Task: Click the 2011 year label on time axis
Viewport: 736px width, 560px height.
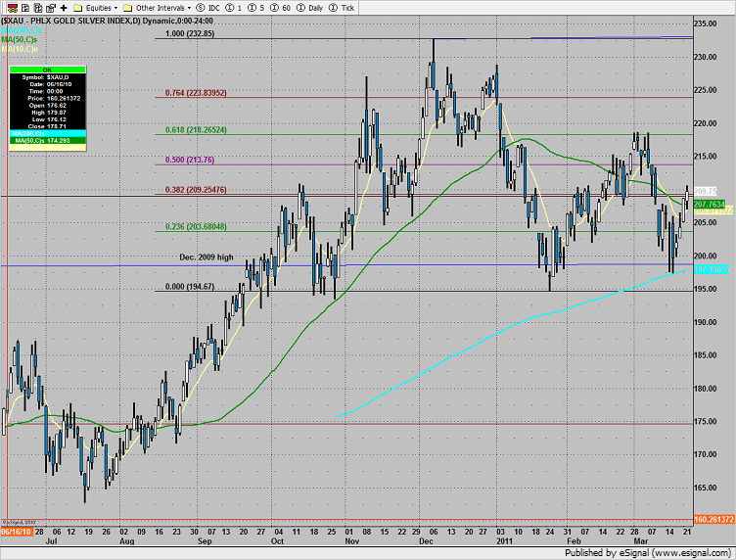Action: tap(504, 541)
